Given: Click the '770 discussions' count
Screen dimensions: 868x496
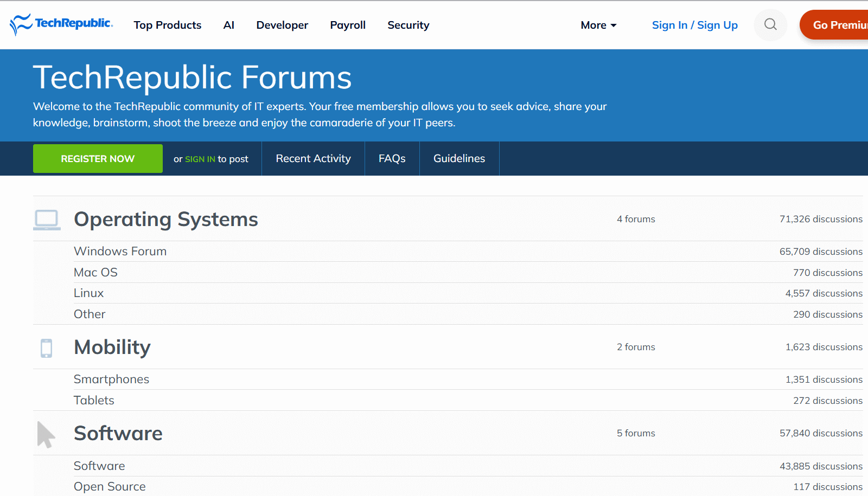Looking at the screenshot, I should click(828, 273).
